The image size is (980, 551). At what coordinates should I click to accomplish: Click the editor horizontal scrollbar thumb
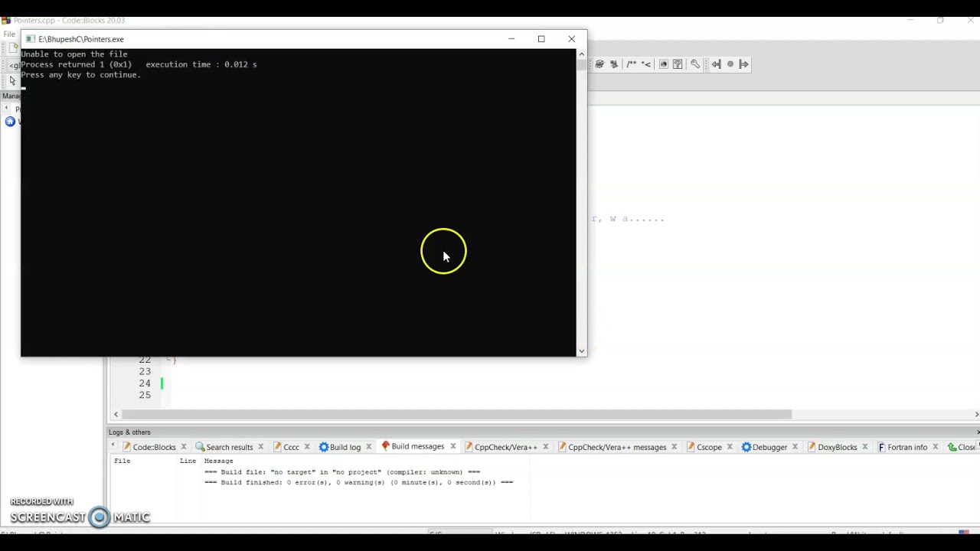click(x=456, y=414)
